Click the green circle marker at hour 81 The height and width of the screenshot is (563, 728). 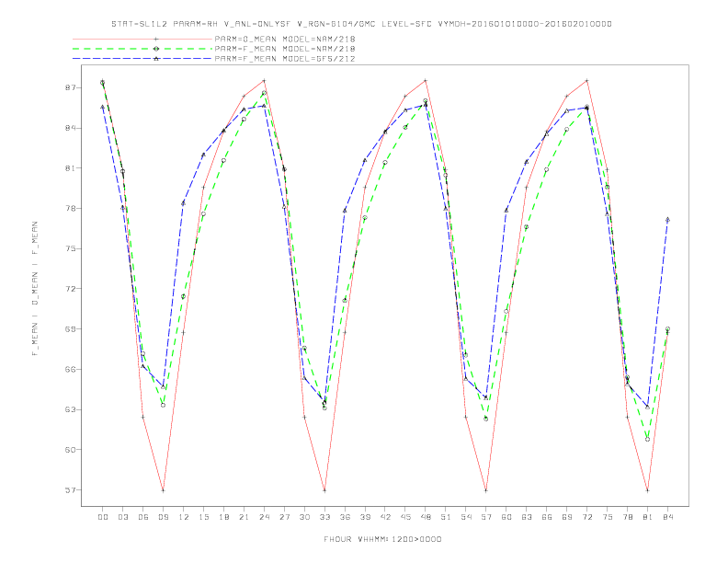pos(648,439)
